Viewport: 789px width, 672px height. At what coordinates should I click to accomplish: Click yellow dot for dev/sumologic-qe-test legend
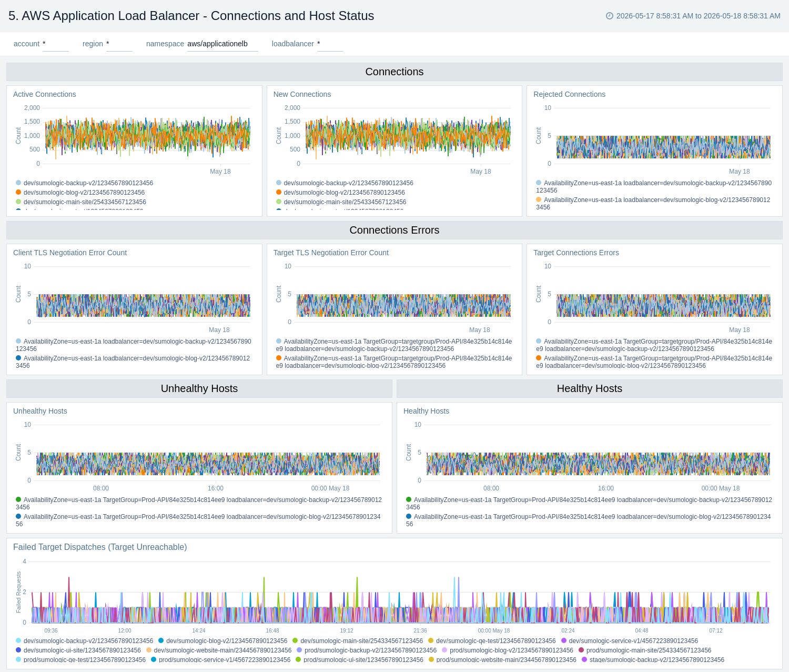[431, 641]
